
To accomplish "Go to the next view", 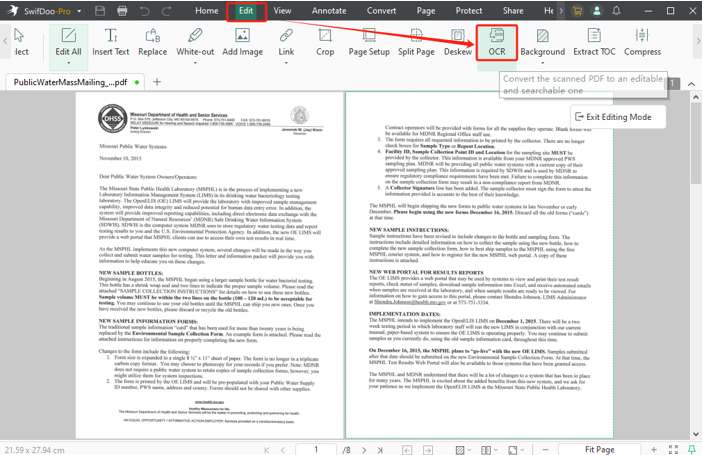I will click(x=428, y=450).
